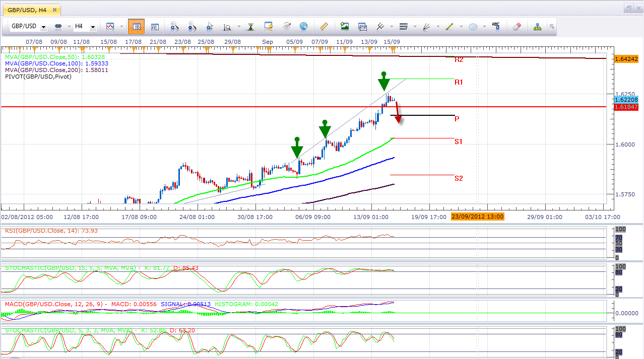Select the GBP/USD, H4 chart tab
This screenshot has height=359, width=644.
tap(31, 10)
